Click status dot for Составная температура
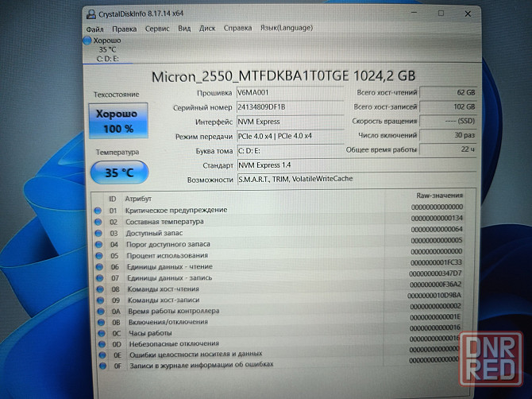Image resolution: width=532 pixels, height=399 pixels. click(x=98, y=222)
